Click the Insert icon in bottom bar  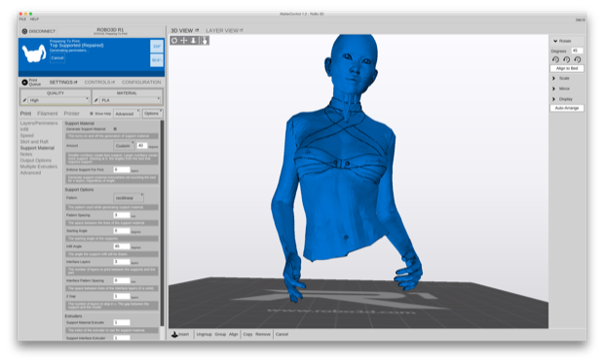174,335
